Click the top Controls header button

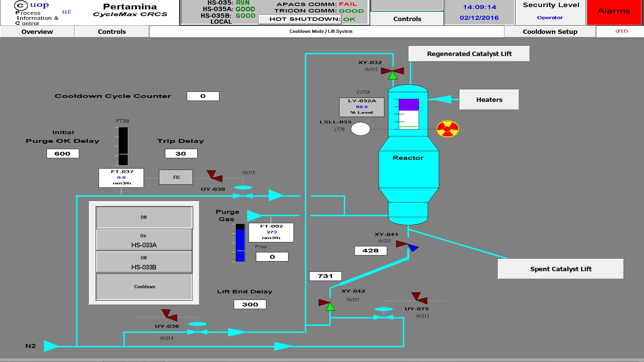(407, 19)
